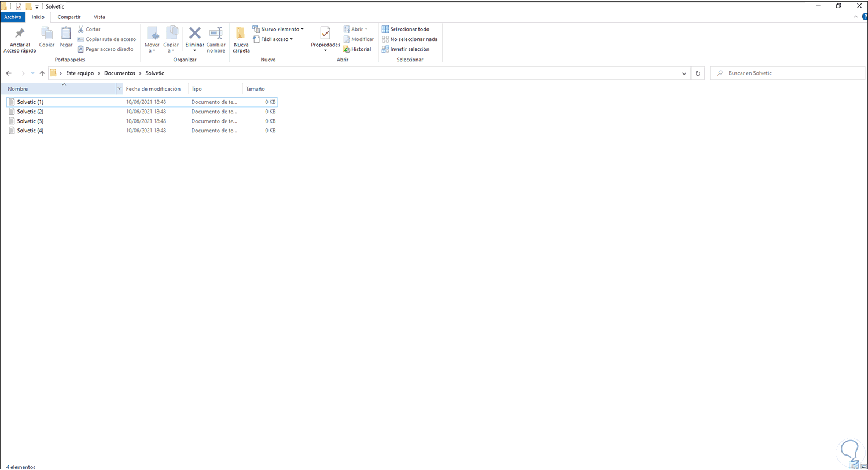
Task: Sort by the Nombre column header
Action: pos(58,89)
